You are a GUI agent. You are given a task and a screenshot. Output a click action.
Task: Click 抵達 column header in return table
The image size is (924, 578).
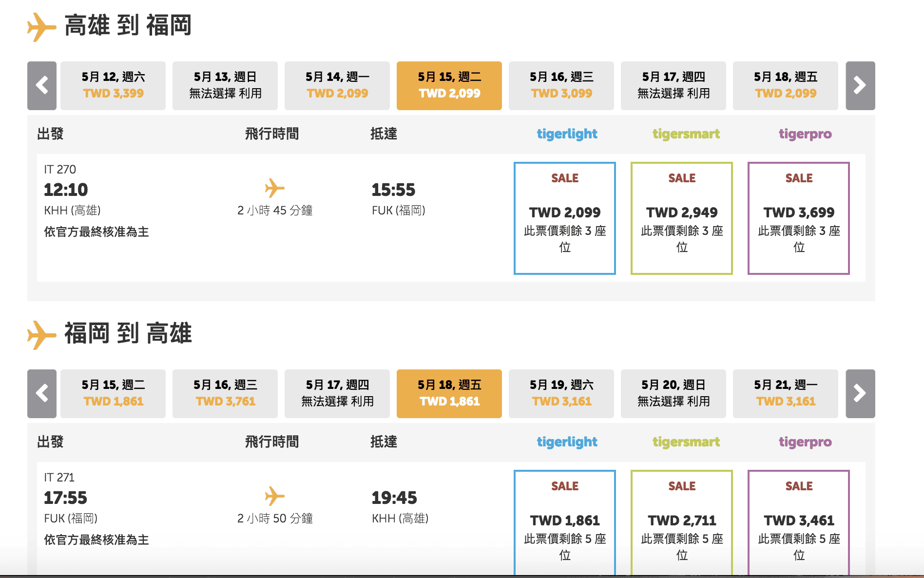[384, 442]
